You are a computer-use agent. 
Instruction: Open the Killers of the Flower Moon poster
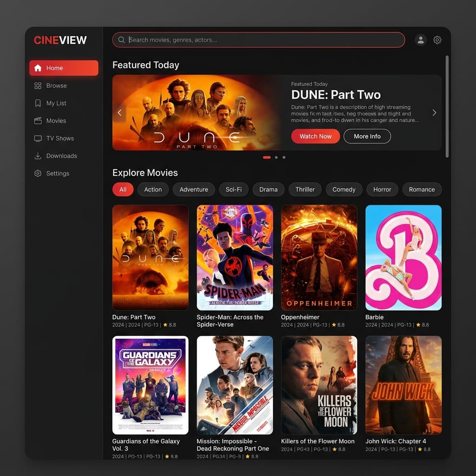pyautogui.click(x=319, y=385)
